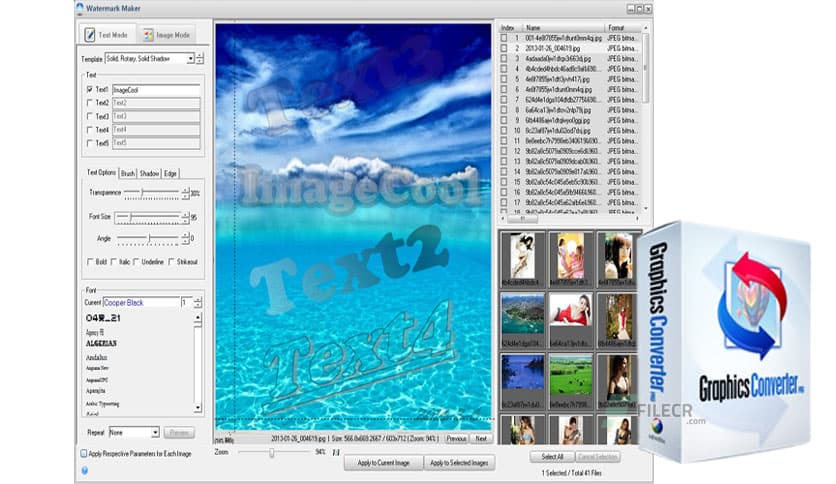The width and height of the screenshot is (836, 484).
Task: Click the Image Mode picture icon
Action: (x=148, y=35)
